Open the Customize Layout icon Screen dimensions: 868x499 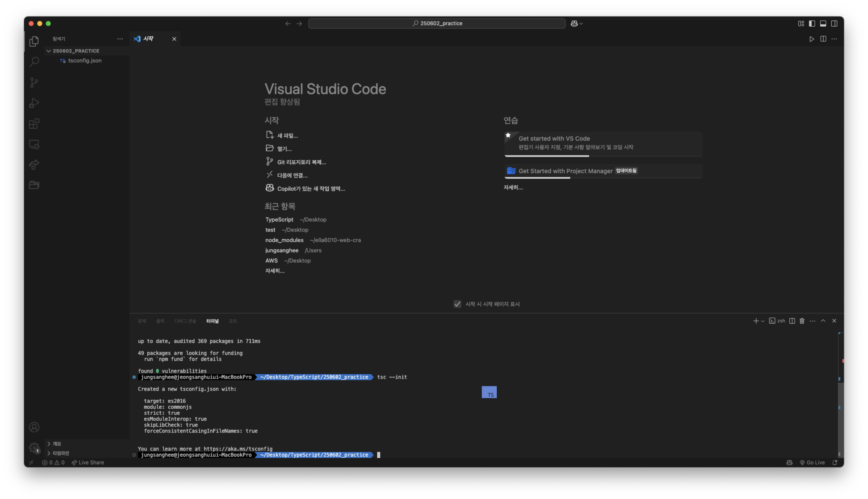(801, 24)
